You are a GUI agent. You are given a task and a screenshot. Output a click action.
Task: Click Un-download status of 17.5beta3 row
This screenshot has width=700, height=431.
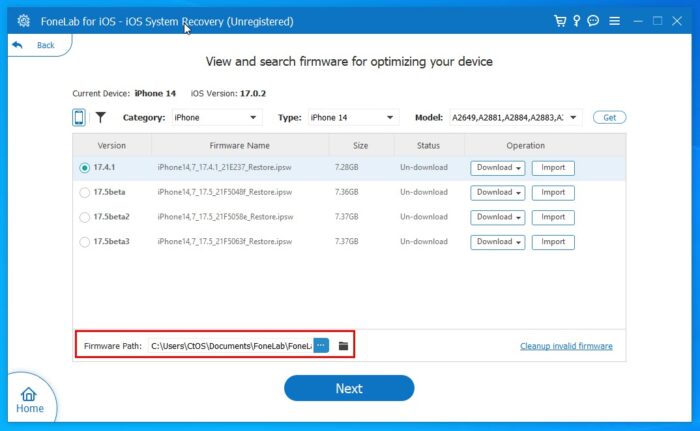[x=424, y=241]
